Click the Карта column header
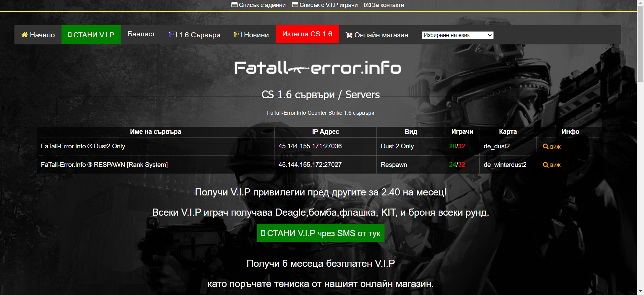 508,132
